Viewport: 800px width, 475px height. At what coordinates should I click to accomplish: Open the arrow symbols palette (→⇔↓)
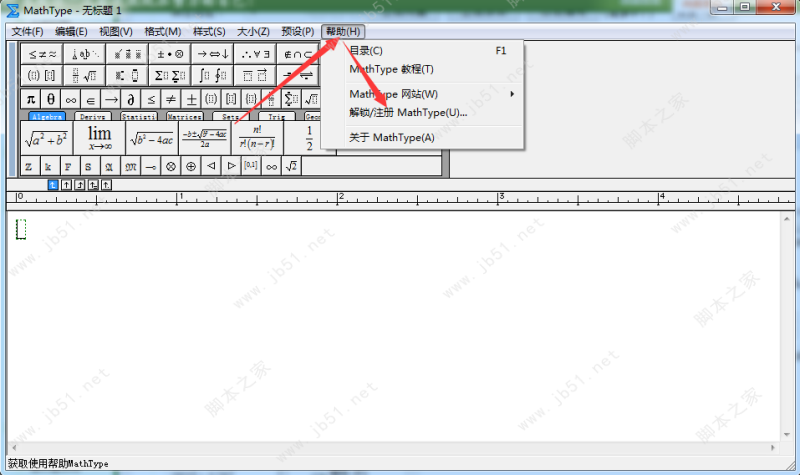click(213, 54)
